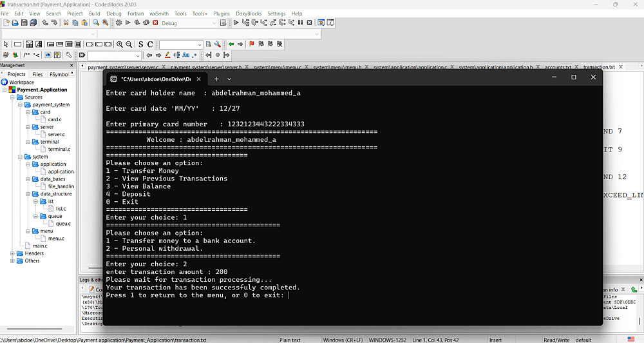Click the red Toggle bookmark flag icon
The height and width of the screenshot is (343, 644).
[252, 44]
